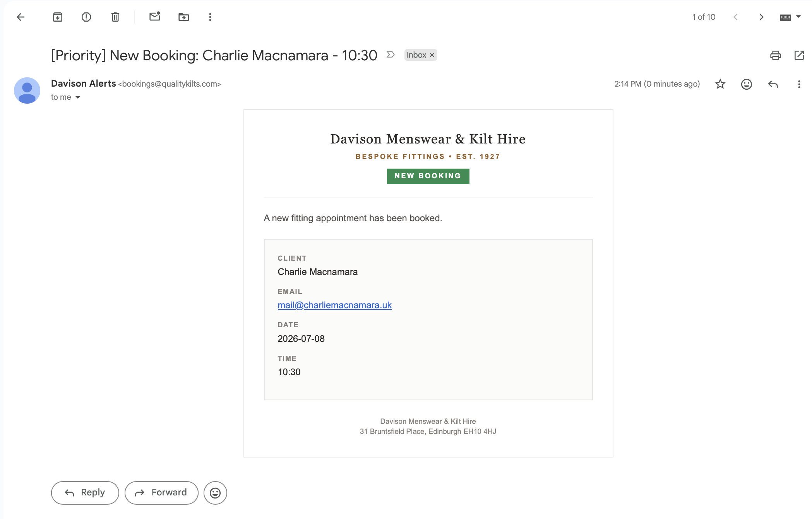Go to the newer email arrow
812x519 pixels.
coord(735,17)
